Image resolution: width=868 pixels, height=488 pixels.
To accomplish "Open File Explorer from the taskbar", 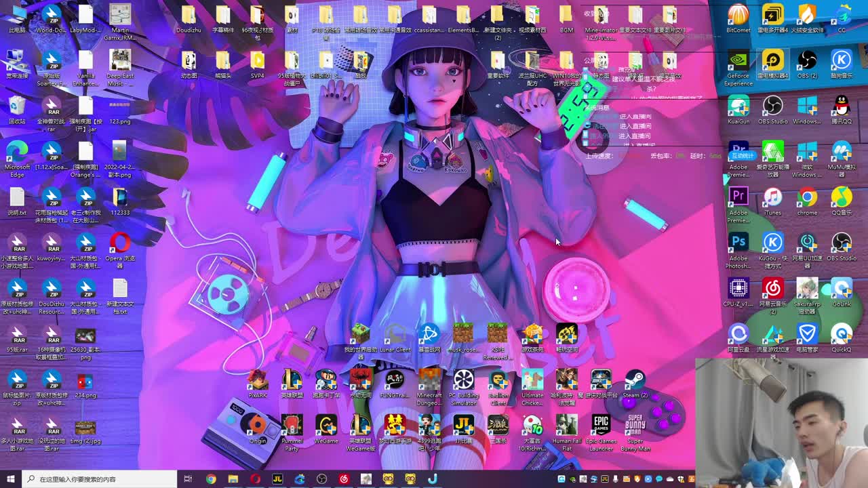I will point(233,479).
